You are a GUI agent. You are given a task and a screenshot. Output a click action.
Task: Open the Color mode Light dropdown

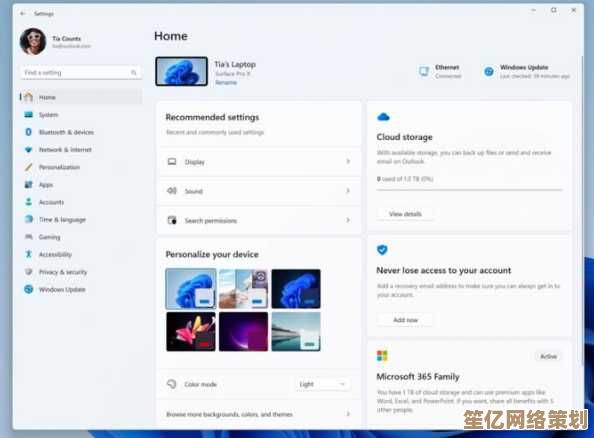pos(322,384)
